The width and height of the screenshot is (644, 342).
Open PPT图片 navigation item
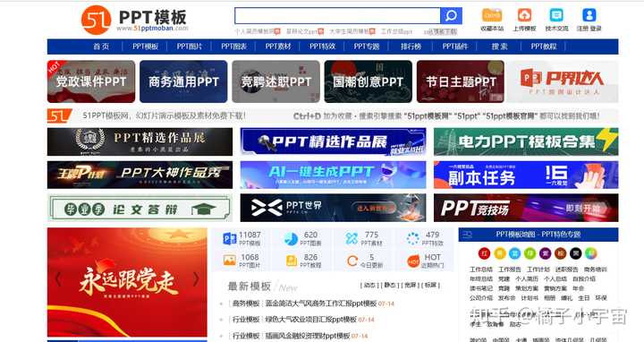[190, 47]
